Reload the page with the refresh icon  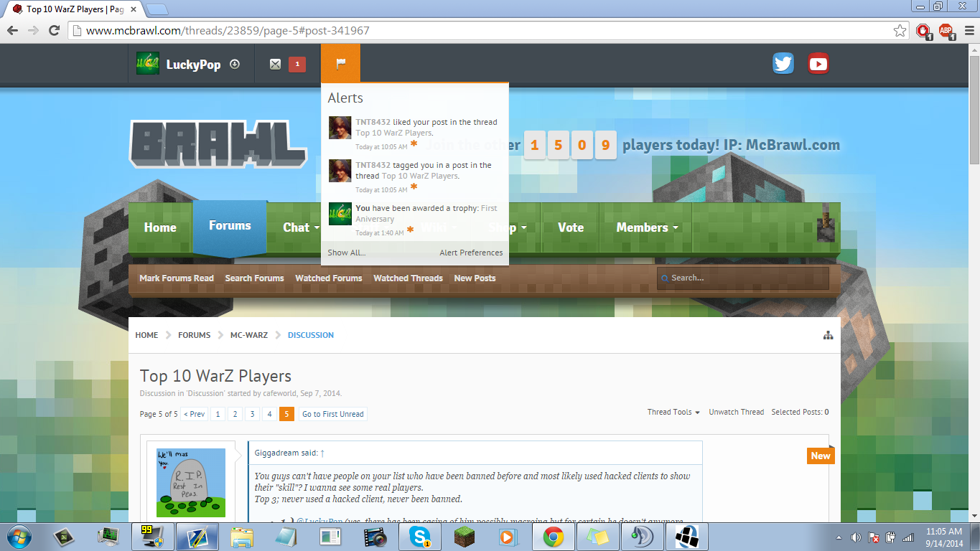point(54,31)
